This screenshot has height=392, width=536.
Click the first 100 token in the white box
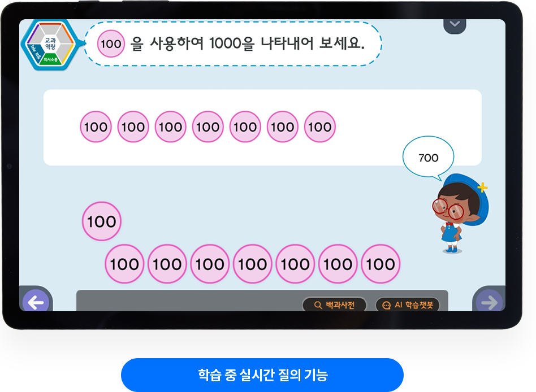96,127
